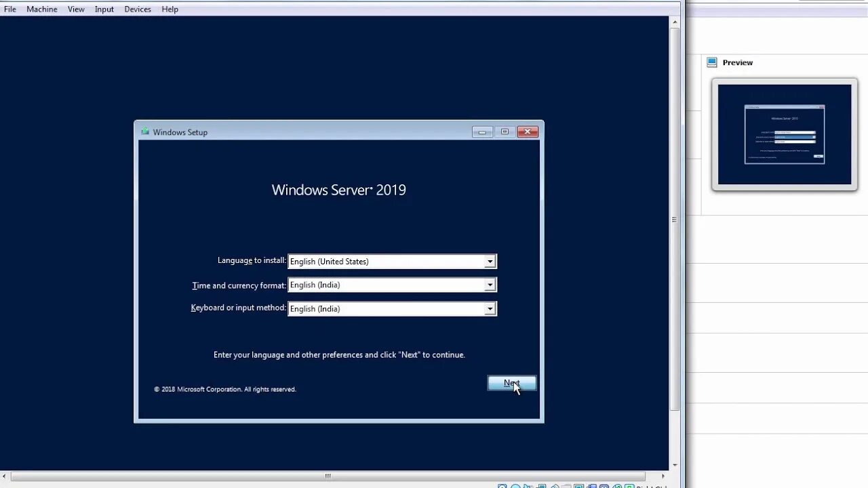This screenshot has width=868, height=488.
Task: Click the Preview monitor icon in side panel
Action: [x=711, y=62]
